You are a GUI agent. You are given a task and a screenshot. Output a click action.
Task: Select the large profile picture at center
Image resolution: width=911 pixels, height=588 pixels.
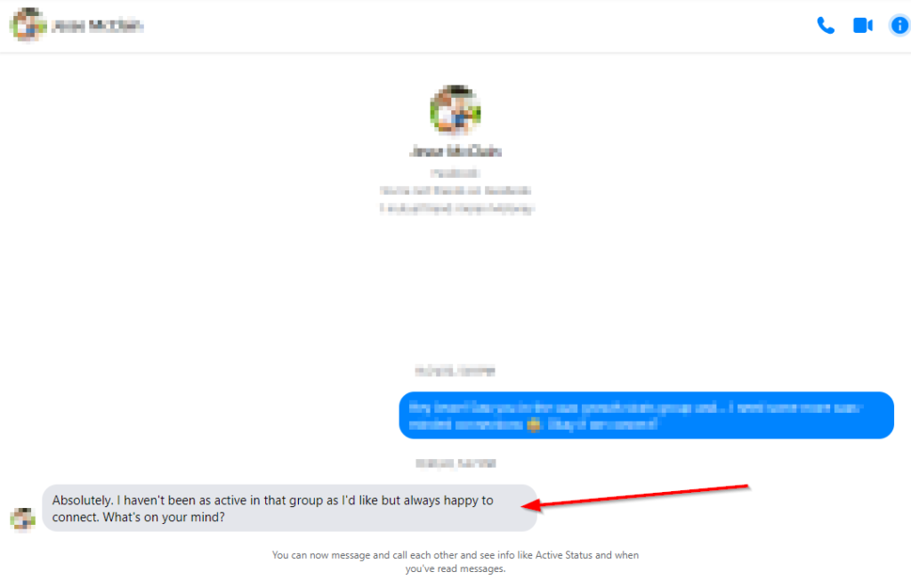click(x=455, y=109)
